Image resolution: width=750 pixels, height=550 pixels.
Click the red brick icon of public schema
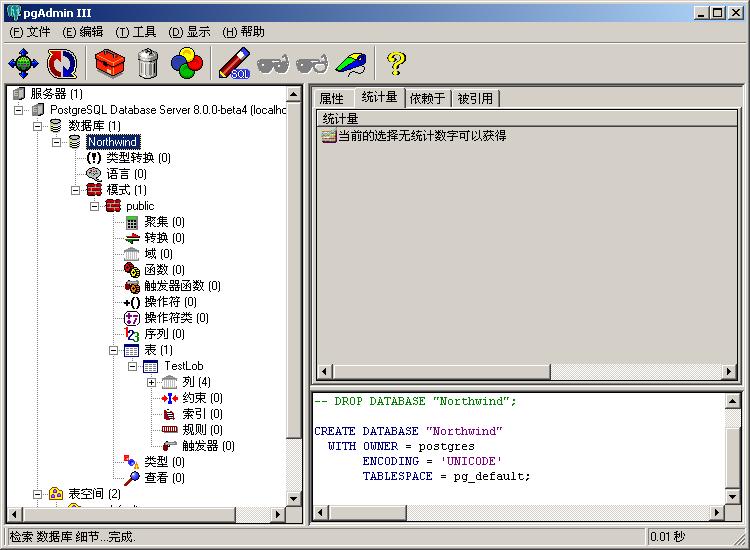coord(113,206)
